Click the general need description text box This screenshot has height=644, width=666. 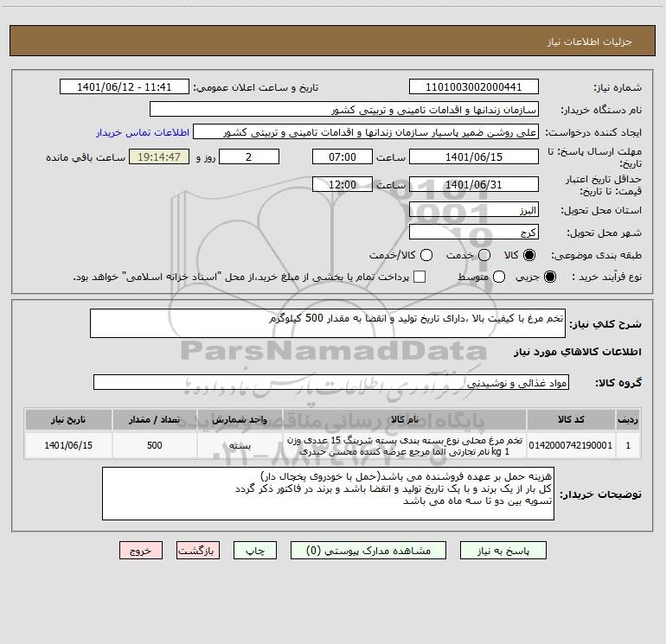[328, 323]
